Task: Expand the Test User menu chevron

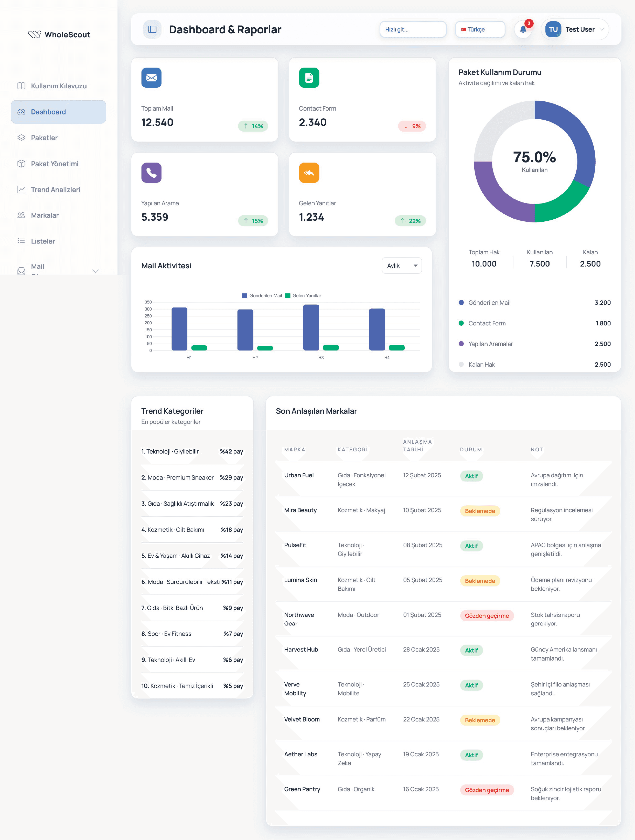Action: pyautogui.click(x=601, y=29)
